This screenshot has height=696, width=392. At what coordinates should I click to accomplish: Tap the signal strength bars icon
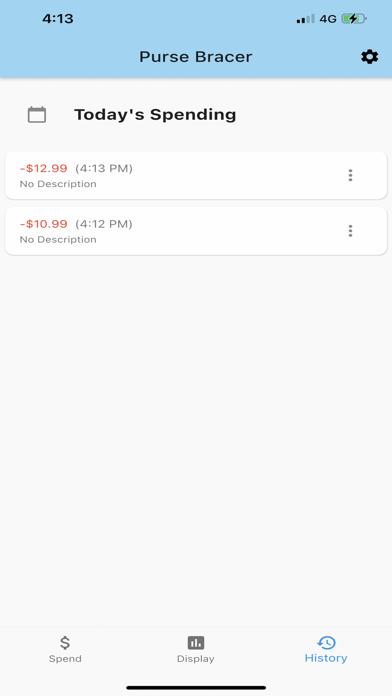(x=305, y=19)
